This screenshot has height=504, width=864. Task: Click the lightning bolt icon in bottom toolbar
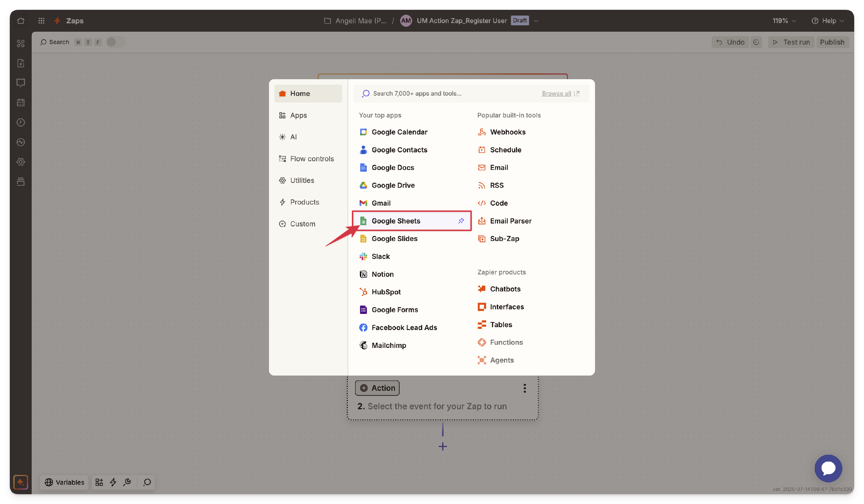click(113, 482)
